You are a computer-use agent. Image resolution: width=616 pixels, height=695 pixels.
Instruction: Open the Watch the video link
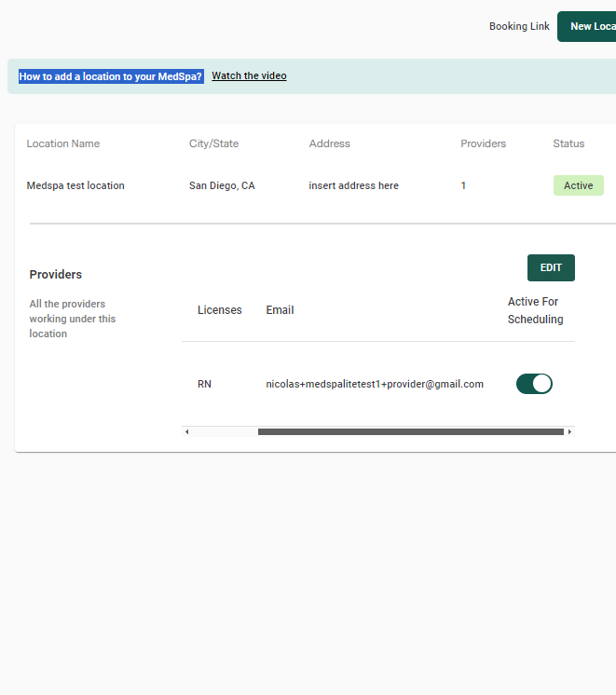[249, 75]
